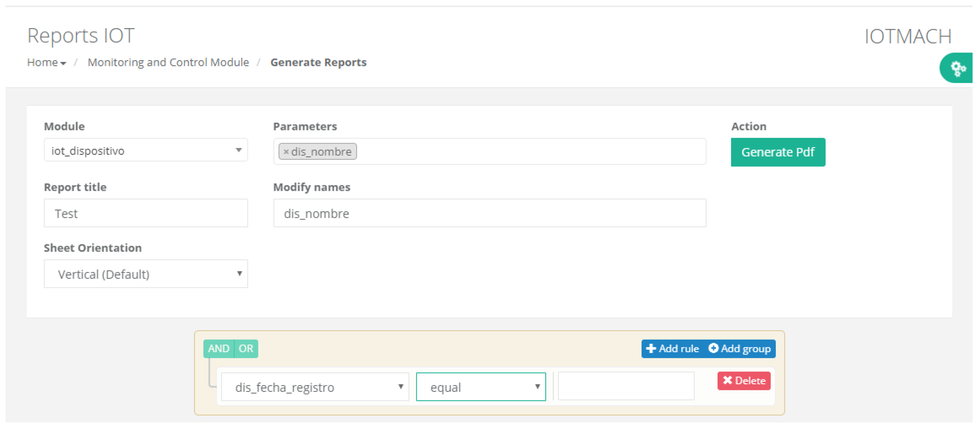The width and height of the screenshot is (980, 428).
Task: Open the settings gears icon
Action: [x=957, y=68]
